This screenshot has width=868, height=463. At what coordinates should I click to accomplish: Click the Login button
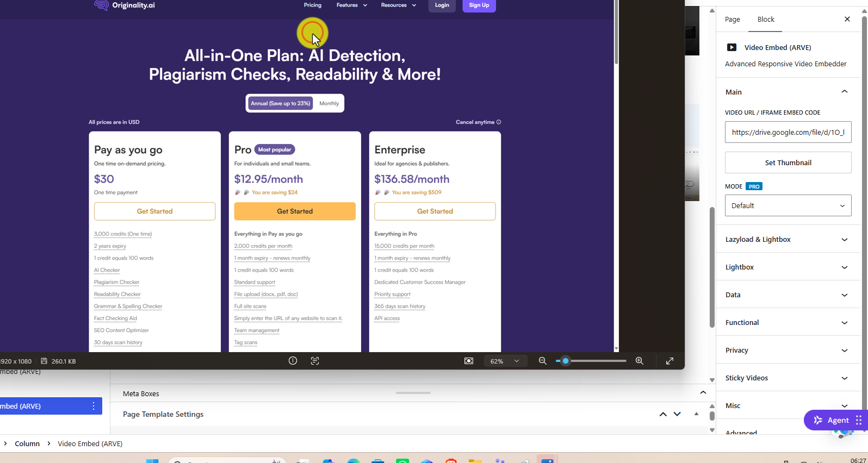coord(442,5)
